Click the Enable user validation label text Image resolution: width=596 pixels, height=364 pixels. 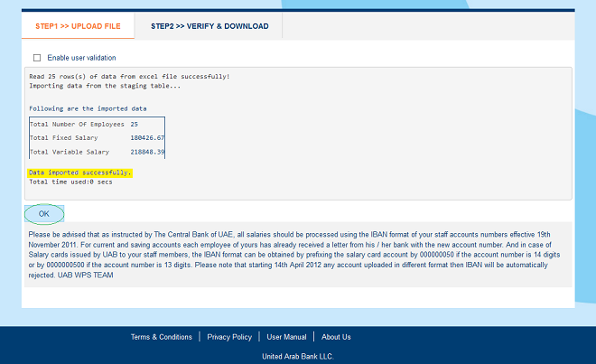(x=81, y=58)
